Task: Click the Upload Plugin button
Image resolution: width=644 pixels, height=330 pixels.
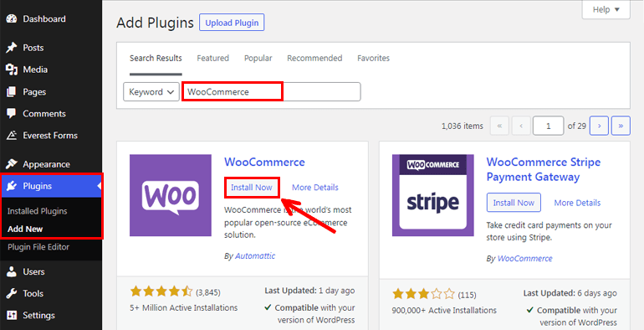Action: tap(232, 23)
